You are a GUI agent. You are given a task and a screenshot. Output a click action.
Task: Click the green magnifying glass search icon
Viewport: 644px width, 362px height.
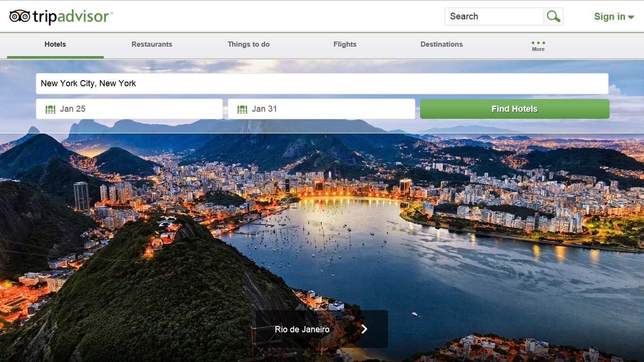click(553, 16)
